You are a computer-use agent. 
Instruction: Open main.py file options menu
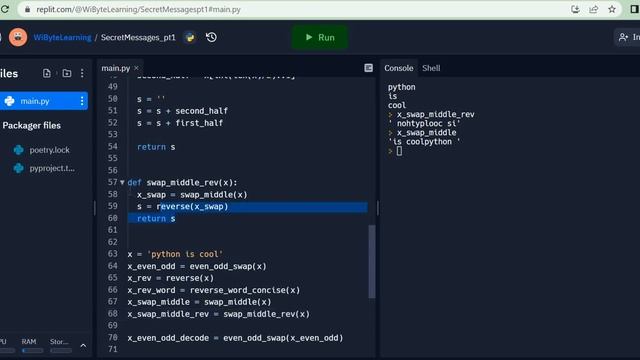point(82,101)
